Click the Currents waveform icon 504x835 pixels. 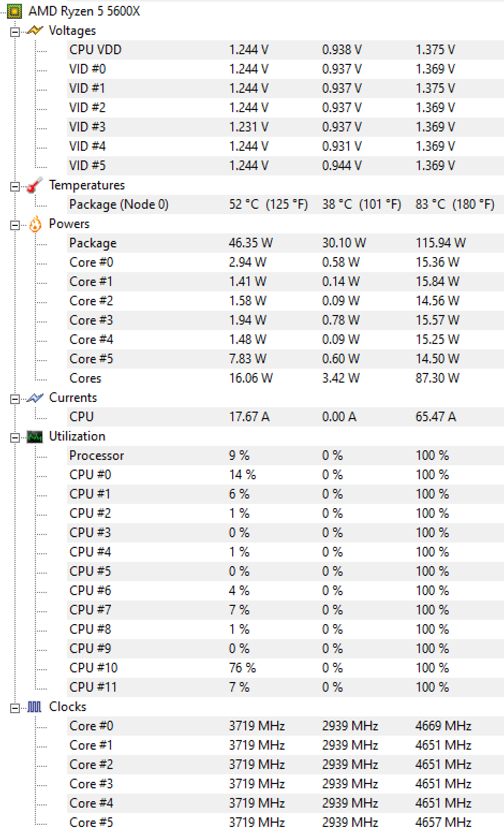point(34,398)
